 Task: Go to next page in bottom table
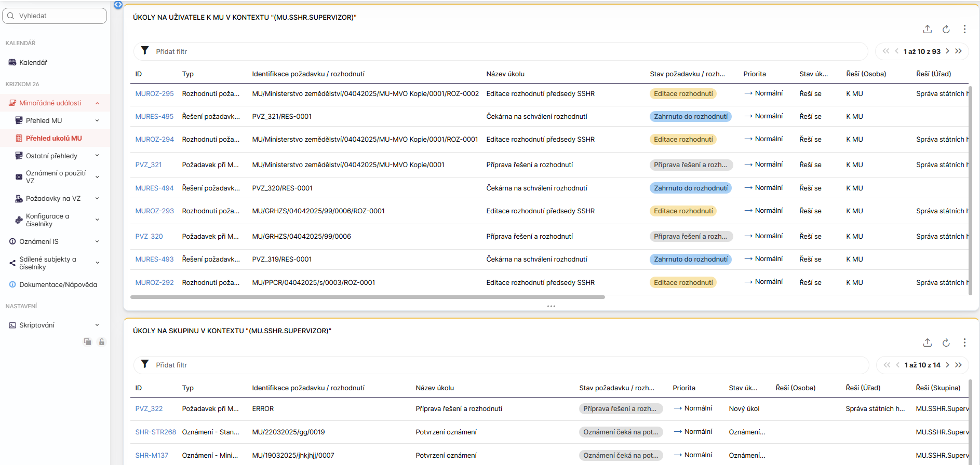947,365
